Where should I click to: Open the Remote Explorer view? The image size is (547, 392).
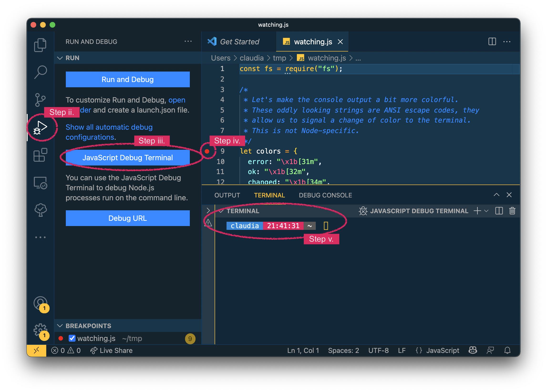40,183
